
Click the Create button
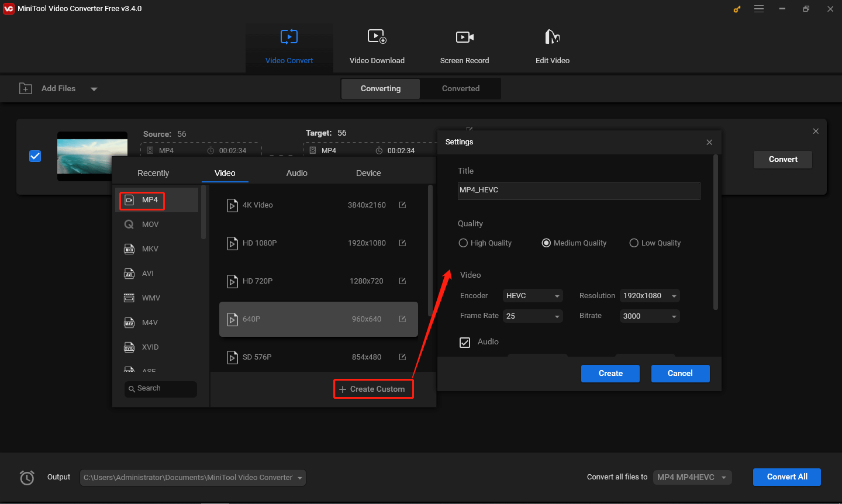click(x=610, y=374)
